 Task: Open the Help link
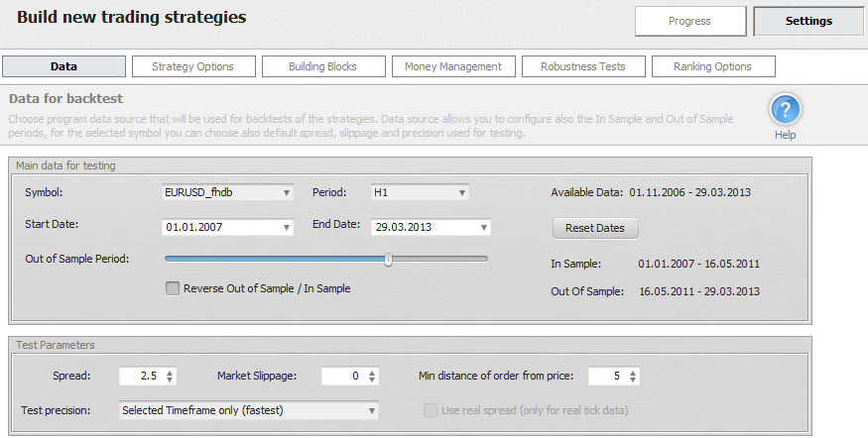785,135
